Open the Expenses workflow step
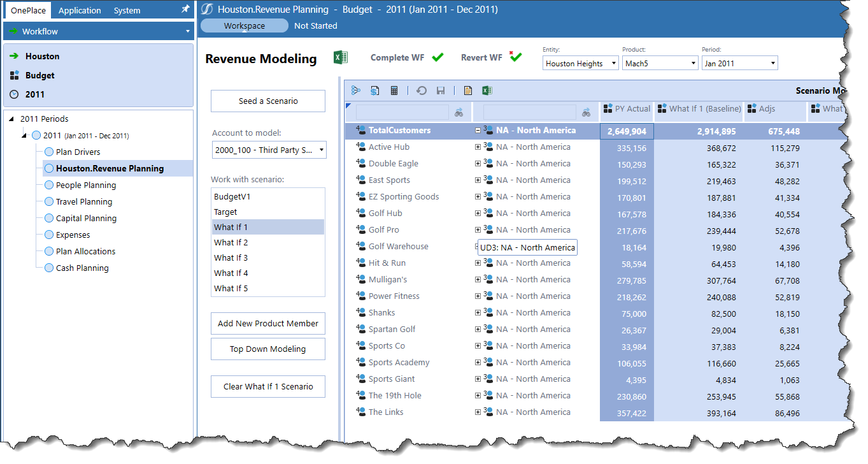The width and height of the screenshot is (868, 464). [x=73, y=235]
